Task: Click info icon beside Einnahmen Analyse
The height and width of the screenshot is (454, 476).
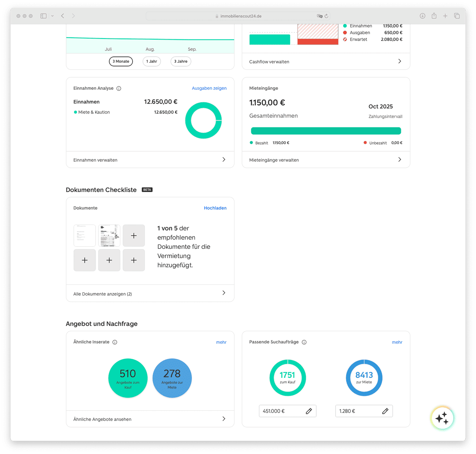Action: pyautogui.click(x=119, y=89)
